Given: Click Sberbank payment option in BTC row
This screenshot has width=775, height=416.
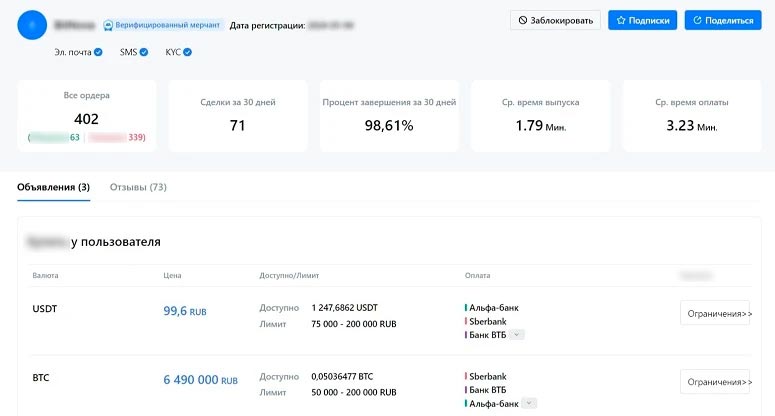Looking at the screenshot, I should [x=489, y=376].
